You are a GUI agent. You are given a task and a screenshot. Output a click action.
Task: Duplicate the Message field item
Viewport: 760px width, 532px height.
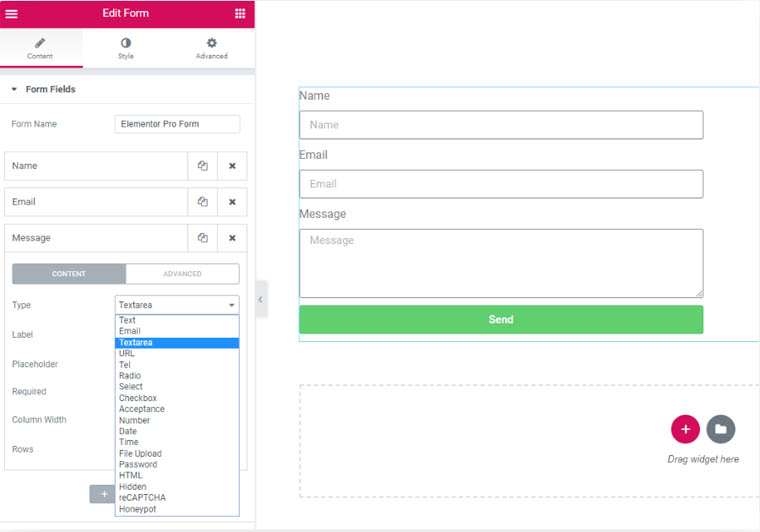202,238
